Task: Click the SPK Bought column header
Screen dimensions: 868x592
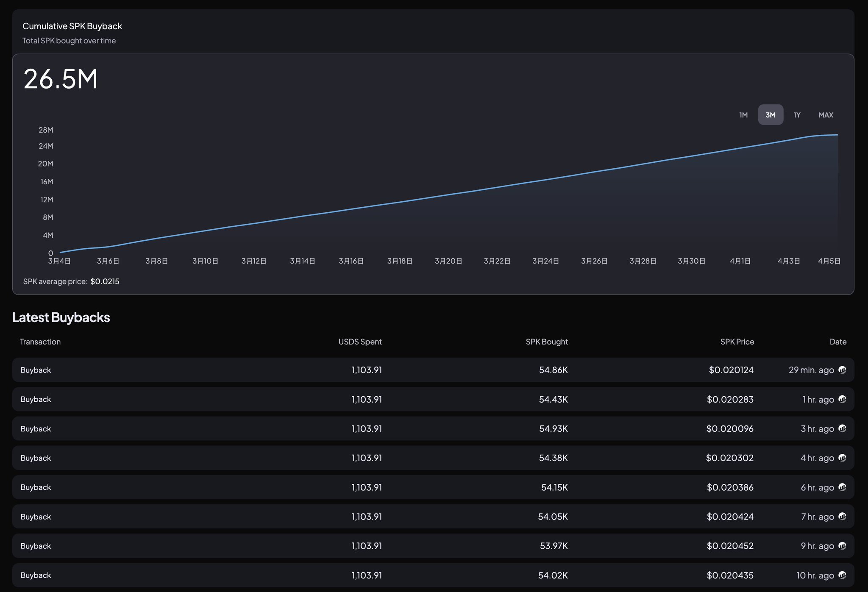Action: tap(546, 342)
